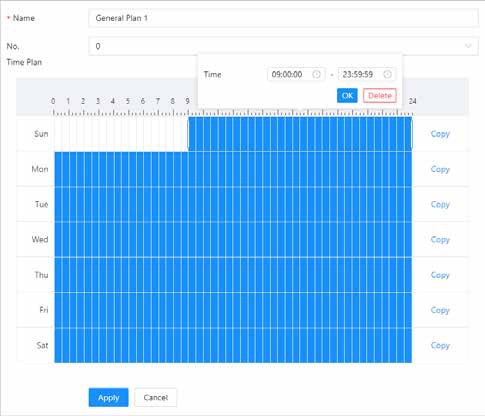Copy the Sun schedule

(x=440, y=134)
